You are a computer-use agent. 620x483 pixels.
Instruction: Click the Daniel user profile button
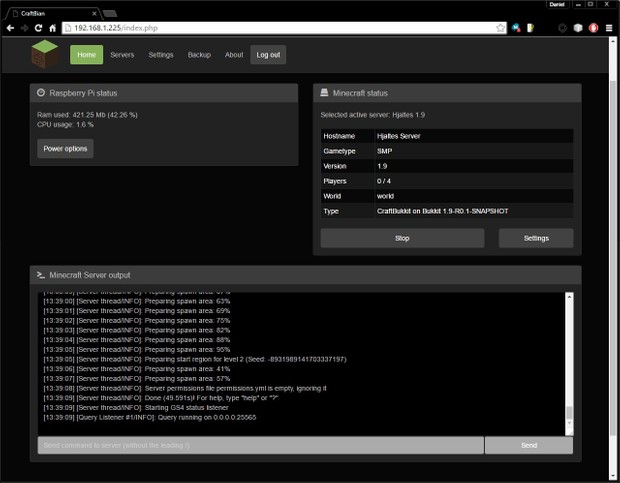[x=557, y=4]
